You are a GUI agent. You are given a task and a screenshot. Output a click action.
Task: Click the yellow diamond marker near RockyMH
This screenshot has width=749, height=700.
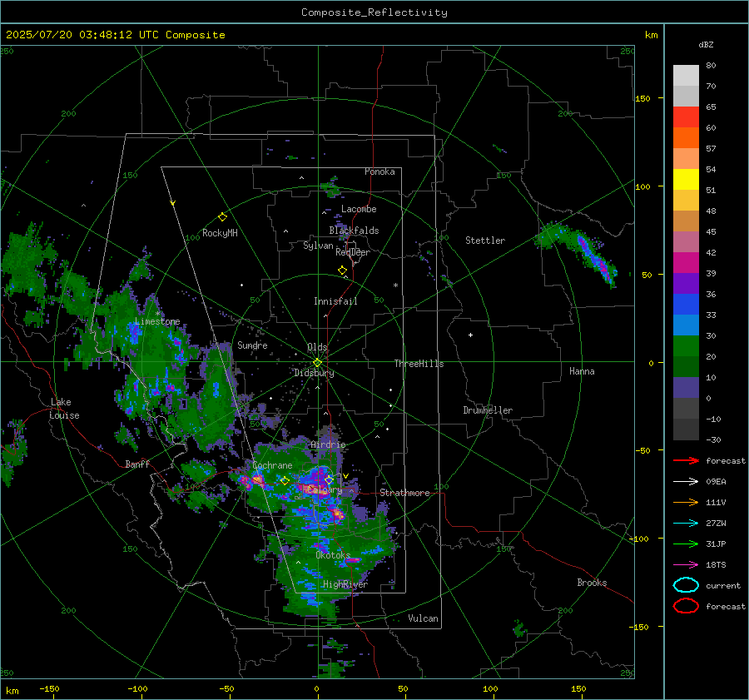pyautogui.click(x=222, y=217)
